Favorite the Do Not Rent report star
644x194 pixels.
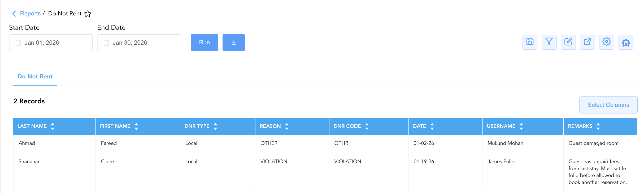(x=88, y=14)
